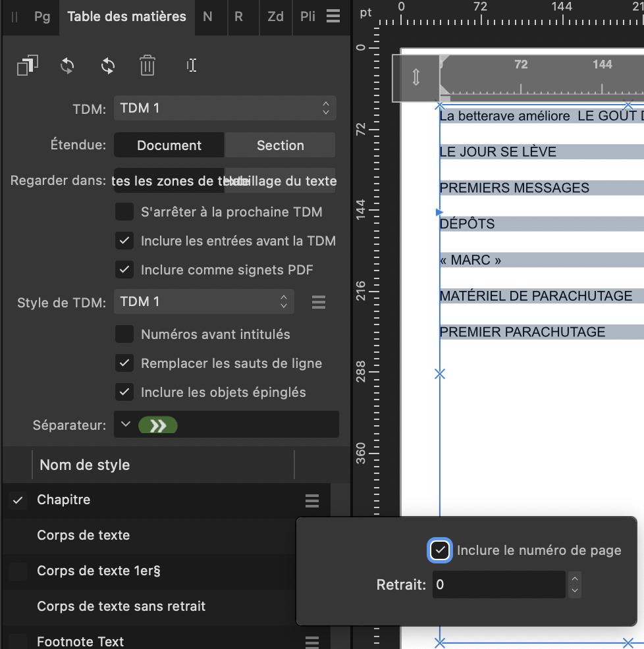
Task: Click the insert table of contents icon
Action: [27, 66]
